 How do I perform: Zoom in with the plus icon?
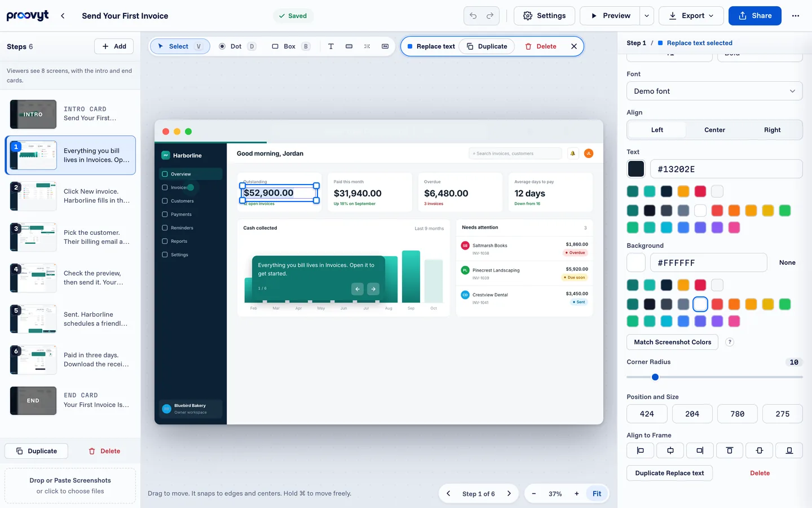pos(577,493)
